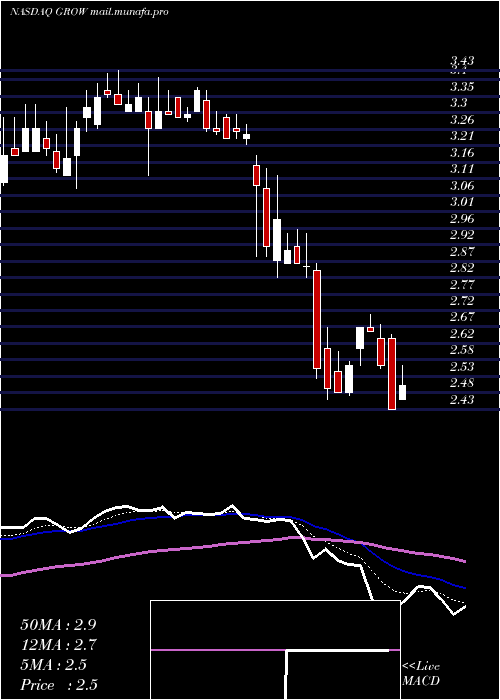Image resolution: width=500 pixels, height=700 pixels.
Task: Click the 2.48 price axis value
Action: pyautogui.click(x=462, y=383)
